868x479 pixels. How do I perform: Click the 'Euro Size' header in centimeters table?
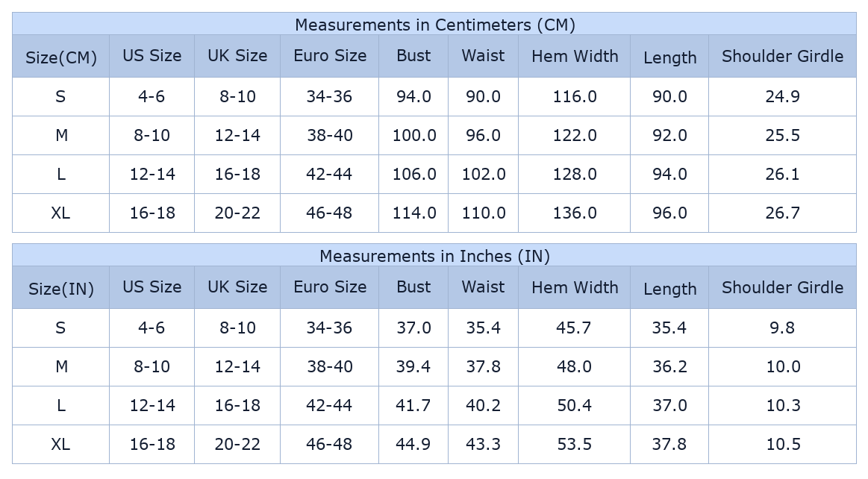[x=330, y=56]
